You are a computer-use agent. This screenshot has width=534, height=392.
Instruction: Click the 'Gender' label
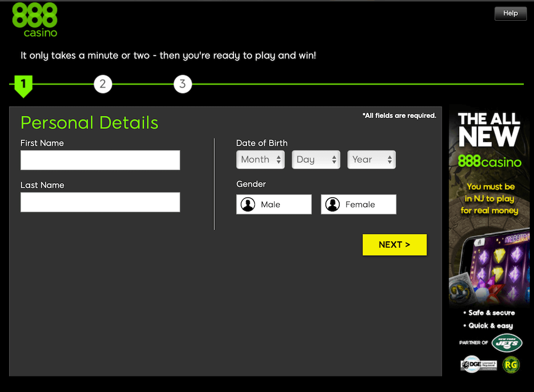pos(251,184)
